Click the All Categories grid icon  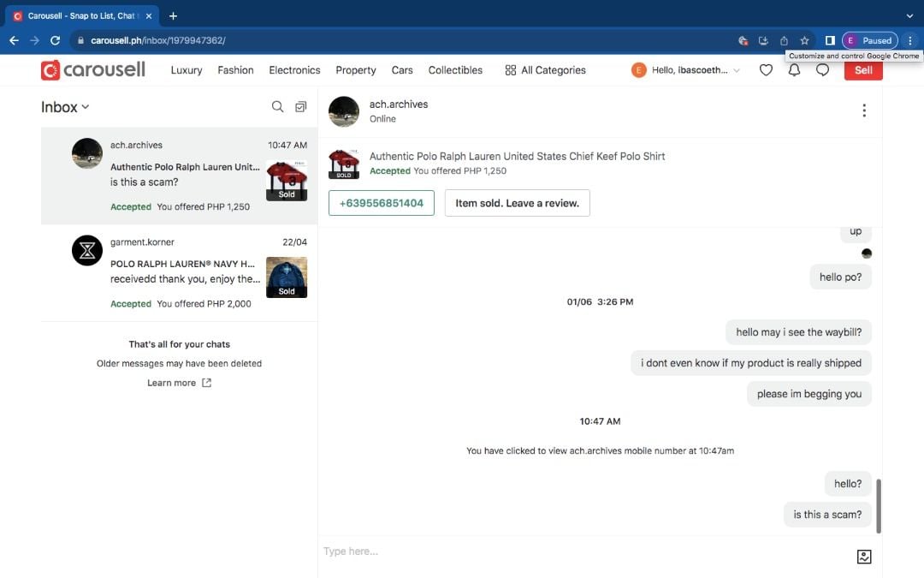510,70
